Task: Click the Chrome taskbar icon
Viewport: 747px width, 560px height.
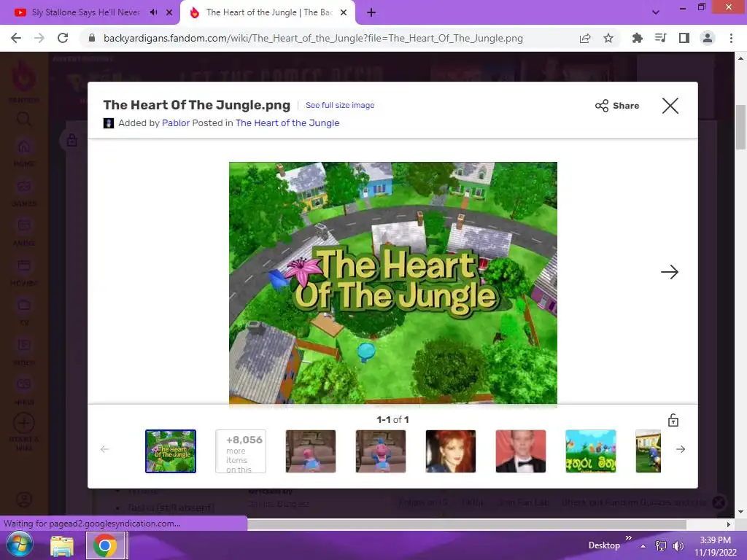Action: (105, 545)
